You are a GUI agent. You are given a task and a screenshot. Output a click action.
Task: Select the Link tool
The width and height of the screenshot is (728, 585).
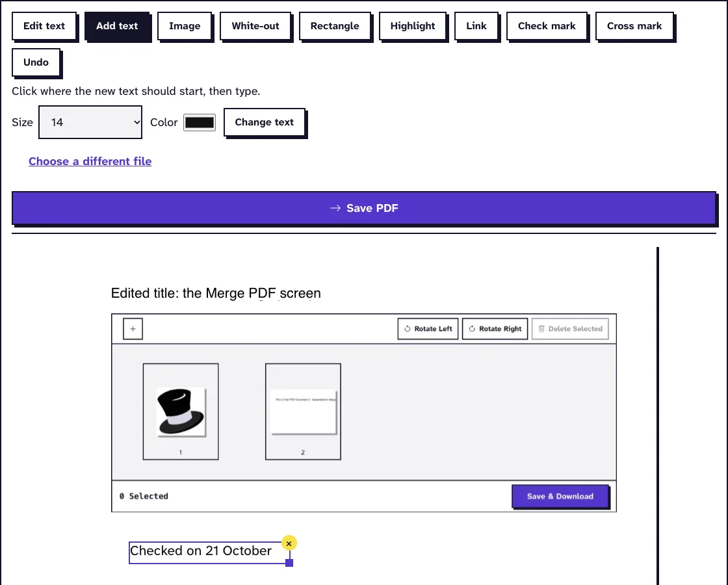coord(476,26)
